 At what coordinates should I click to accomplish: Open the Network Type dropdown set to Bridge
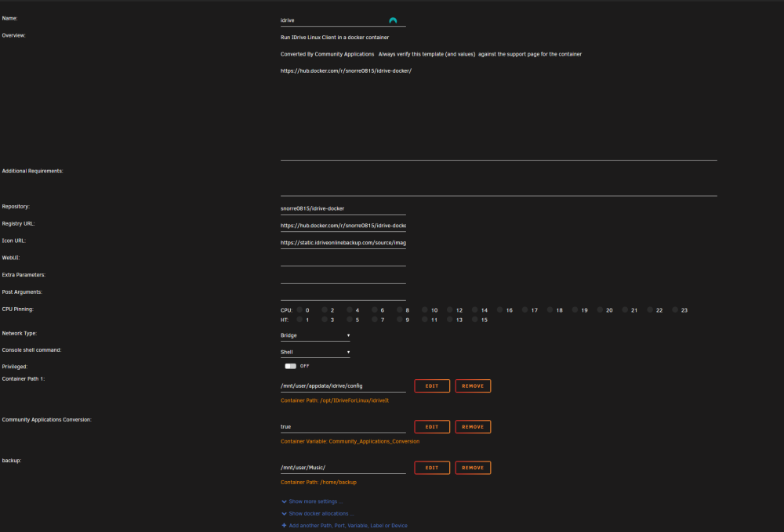tap(315, 335)
